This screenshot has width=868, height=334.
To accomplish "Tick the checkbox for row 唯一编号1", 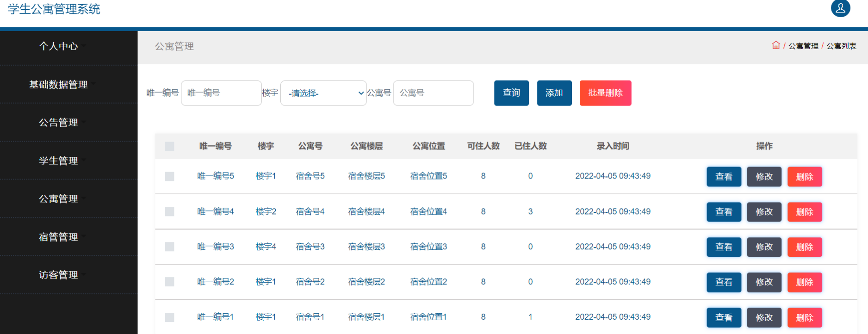I will tap(169, 317).
